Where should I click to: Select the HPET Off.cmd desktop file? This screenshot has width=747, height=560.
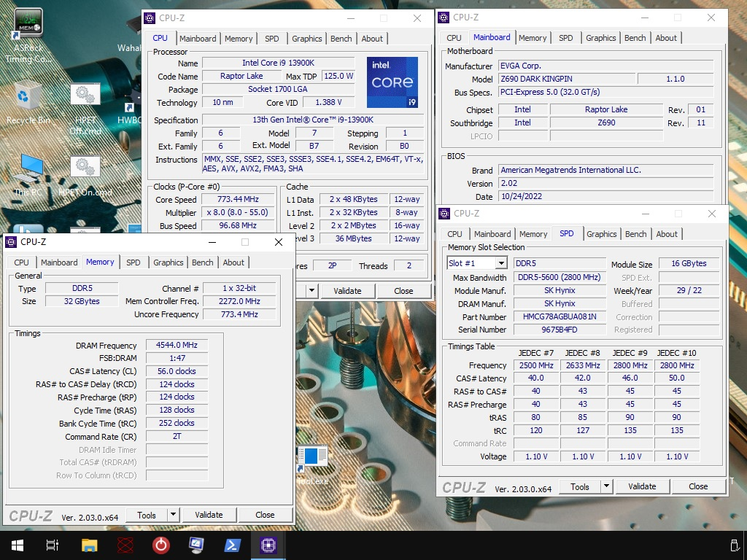(x=85, y=109)
